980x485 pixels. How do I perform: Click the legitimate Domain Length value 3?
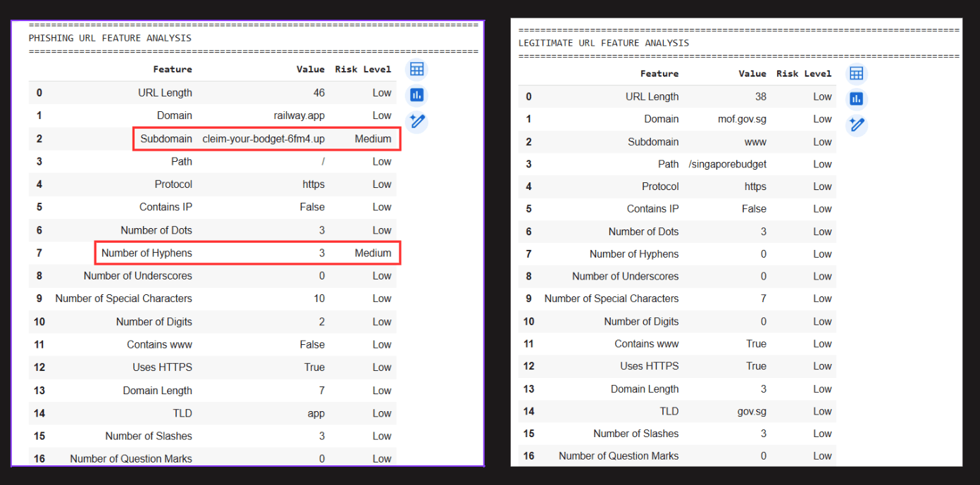tap(764, 389)
